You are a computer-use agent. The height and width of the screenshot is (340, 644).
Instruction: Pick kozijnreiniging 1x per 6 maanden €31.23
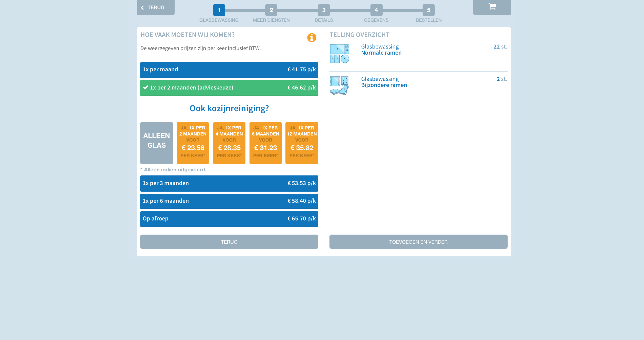[x=265, y=143]
